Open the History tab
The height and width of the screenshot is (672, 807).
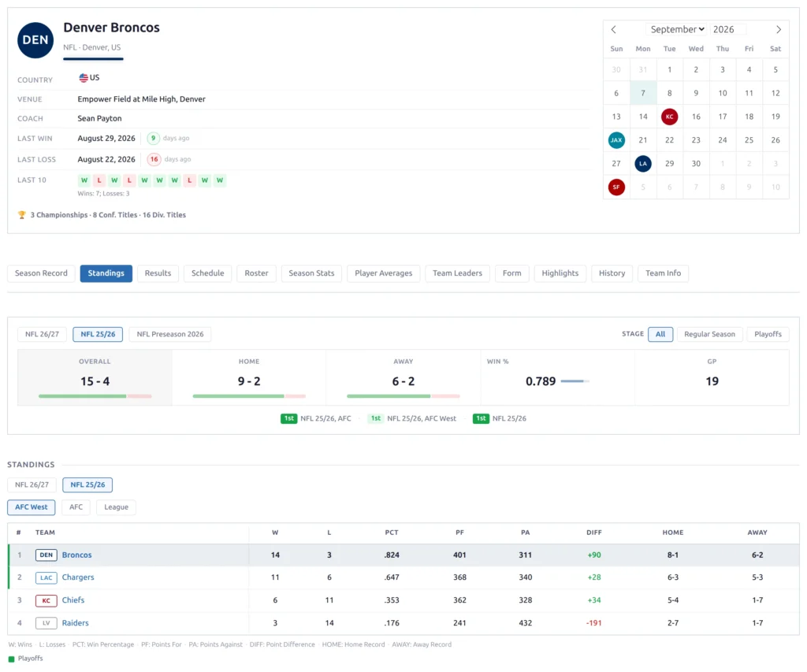[x=612, y=273]
